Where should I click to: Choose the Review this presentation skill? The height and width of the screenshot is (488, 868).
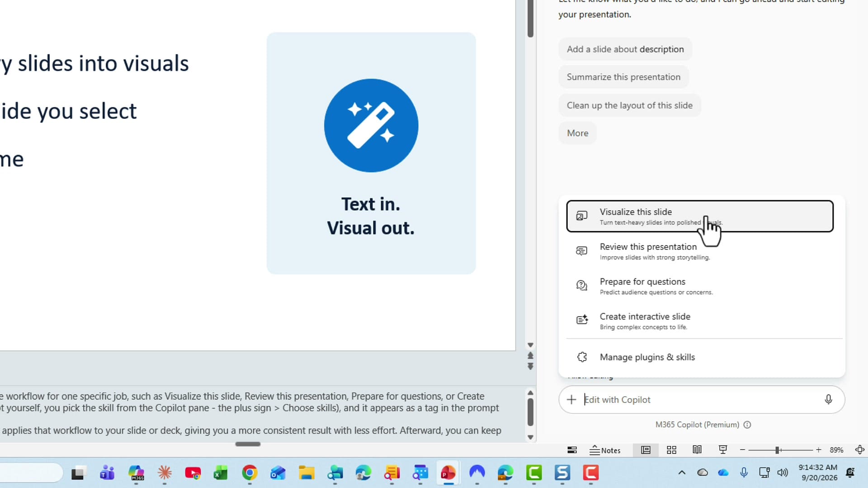coord(699,251)
